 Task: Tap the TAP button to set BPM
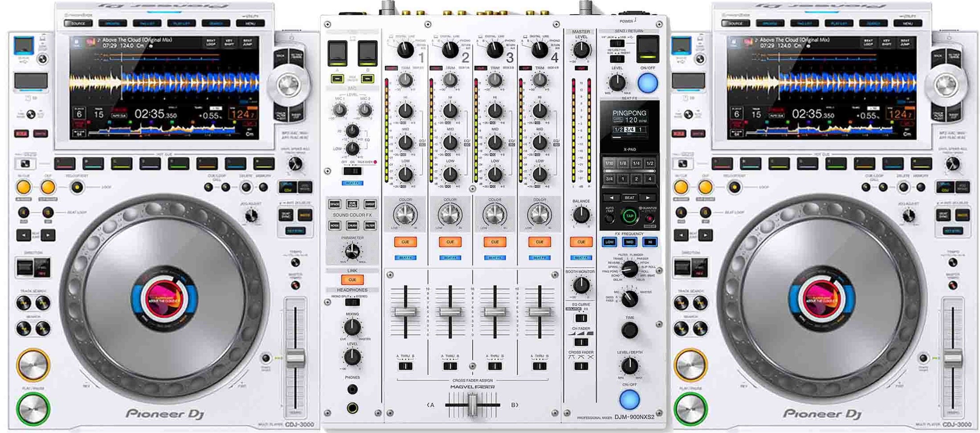point(630,216)
